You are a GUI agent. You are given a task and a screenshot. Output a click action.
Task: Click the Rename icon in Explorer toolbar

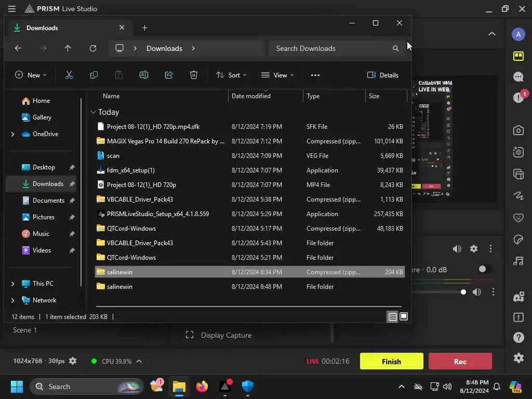tap(144, 75)
